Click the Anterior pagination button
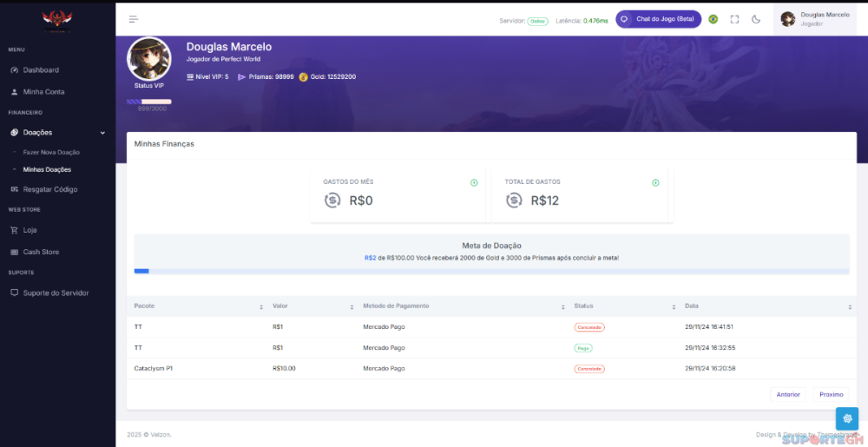The image size is (868, 447). click(788, 394)
